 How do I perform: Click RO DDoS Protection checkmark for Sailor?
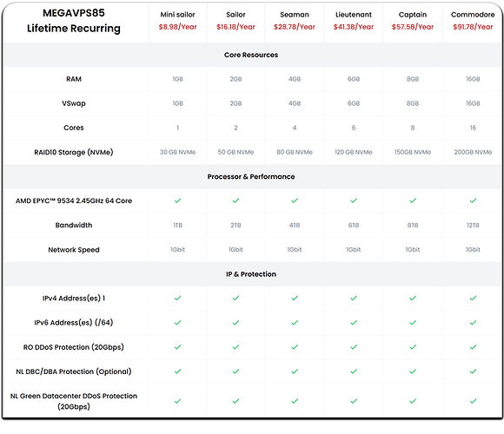pyautogui.click(x=236, y=347)
